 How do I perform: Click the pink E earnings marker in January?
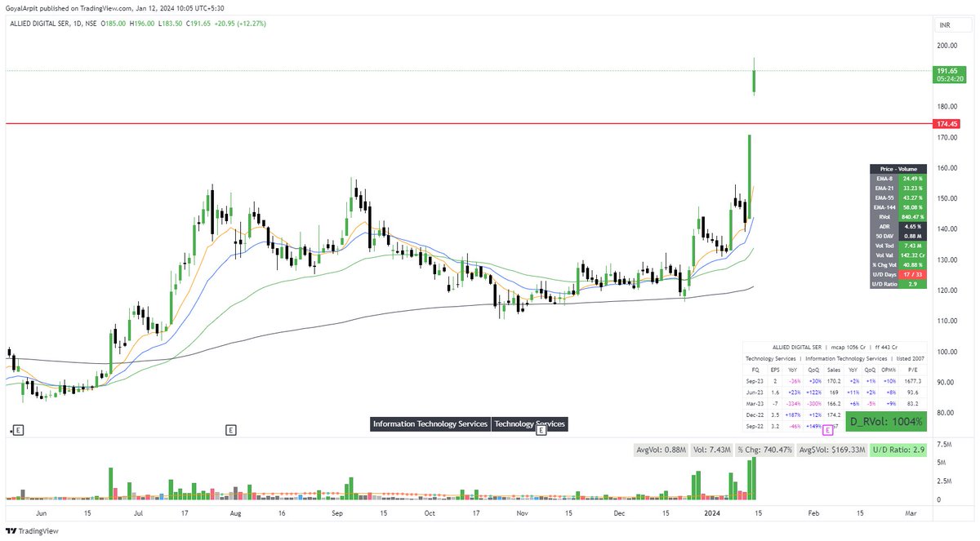pyautogui.click(x=827, y=429)
